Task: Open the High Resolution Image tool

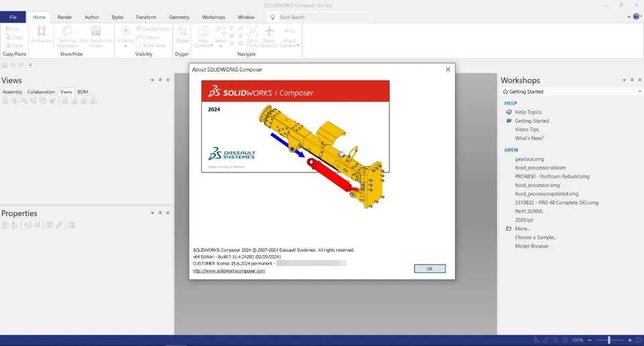Action: [96, 36]
